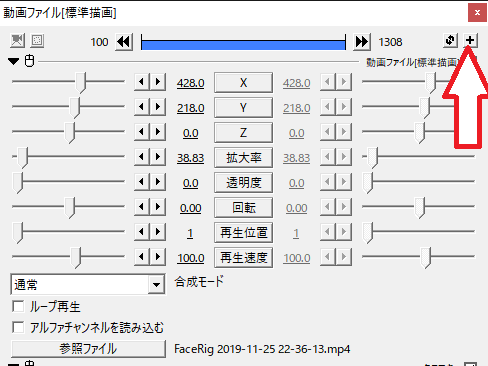
Task: Enable the ループ再生 checkbox
Action: (18, 306)
